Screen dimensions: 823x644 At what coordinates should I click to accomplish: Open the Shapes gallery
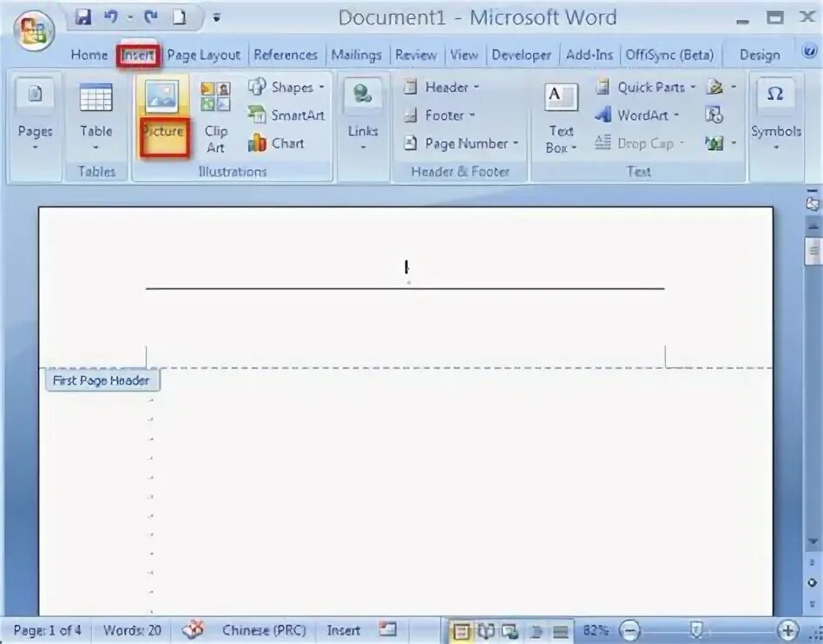pos(286,87)
